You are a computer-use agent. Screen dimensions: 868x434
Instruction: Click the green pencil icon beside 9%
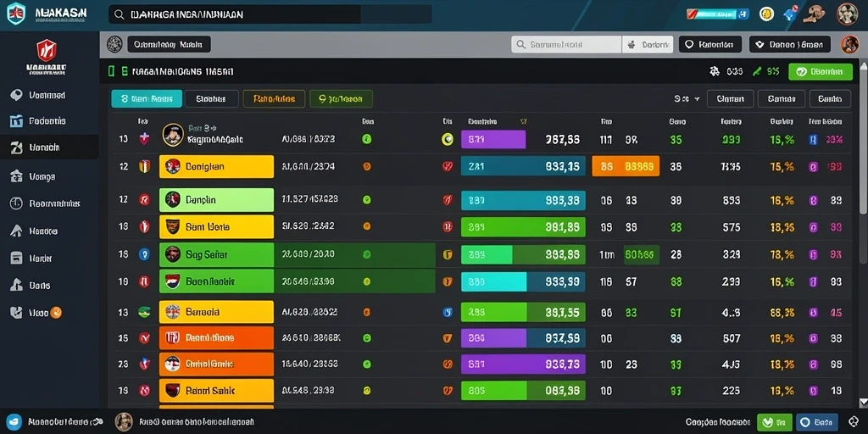[757, 71]
